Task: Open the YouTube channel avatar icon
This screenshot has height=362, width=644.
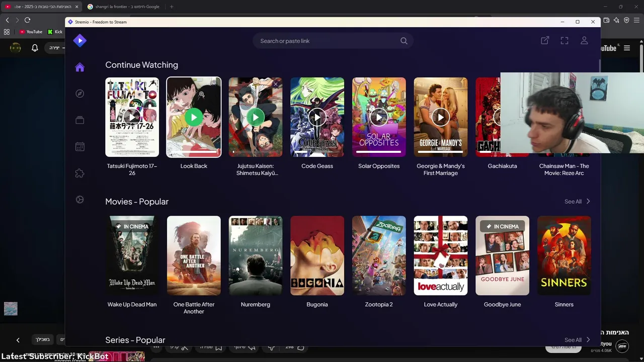Action: pyautogui.click(x=16, y=48)
